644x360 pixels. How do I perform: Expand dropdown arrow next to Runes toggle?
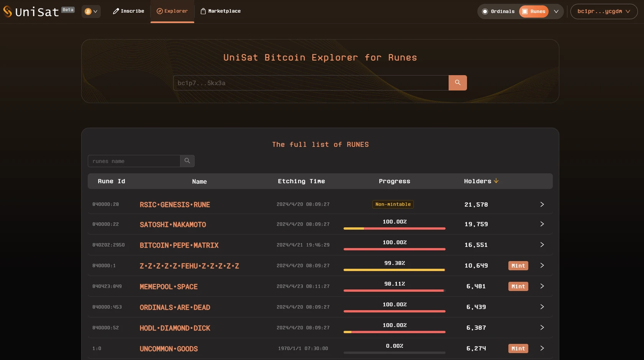(556, 12)
